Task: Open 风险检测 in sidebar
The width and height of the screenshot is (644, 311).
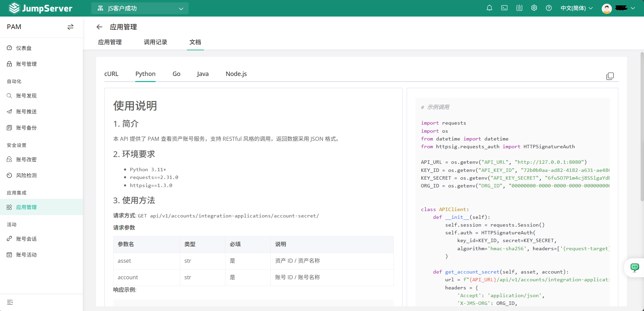Action: 41,175
